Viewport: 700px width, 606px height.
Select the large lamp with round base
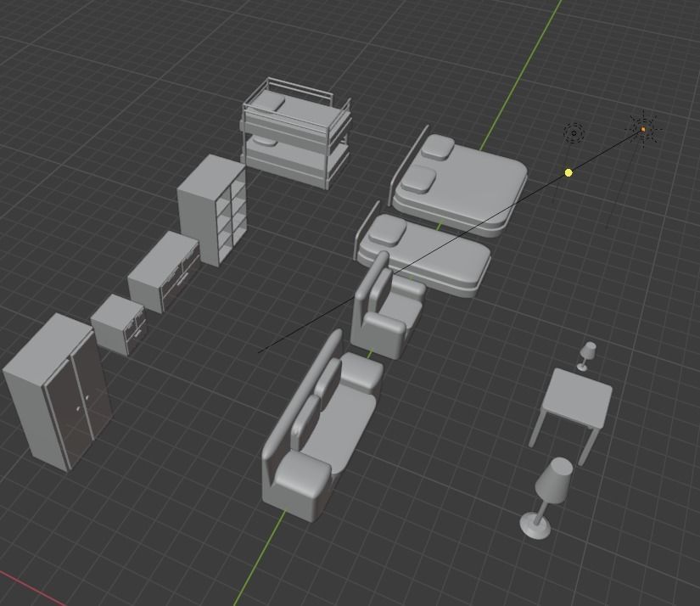coord(547,498)
